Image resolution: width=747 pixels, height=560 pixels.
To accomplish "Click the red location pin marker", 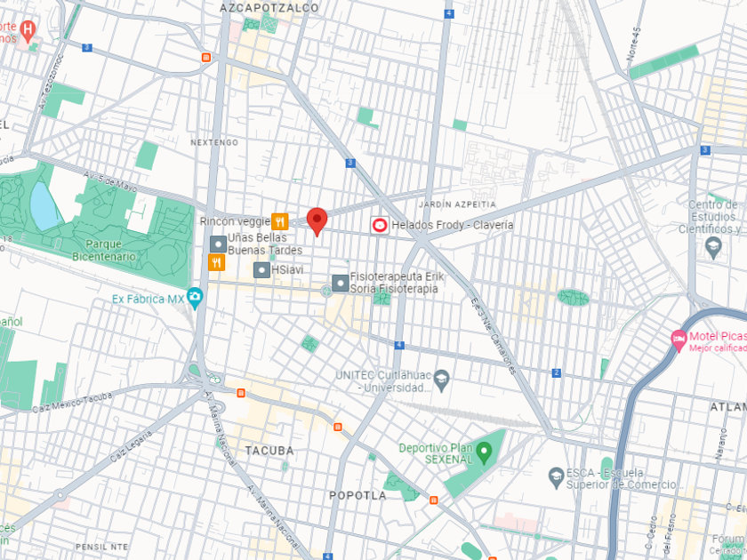I will point(317,221).
